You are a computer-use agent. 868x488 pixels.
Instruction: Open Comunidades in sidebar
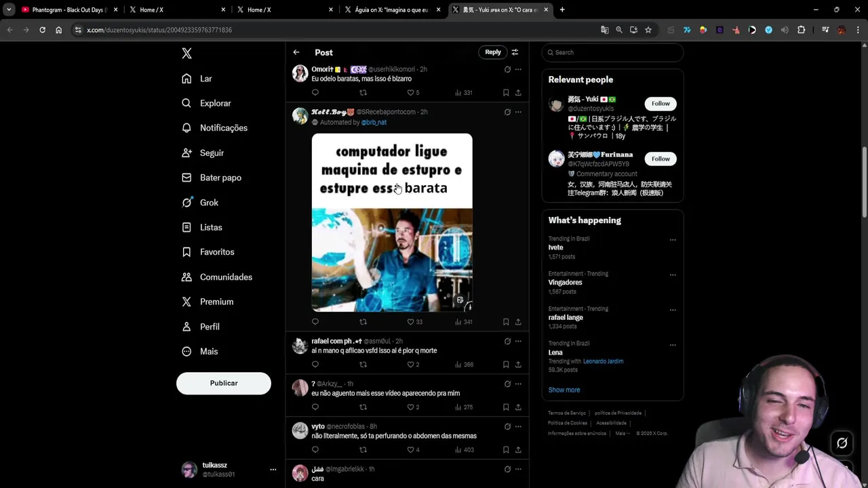click(216, 277)
